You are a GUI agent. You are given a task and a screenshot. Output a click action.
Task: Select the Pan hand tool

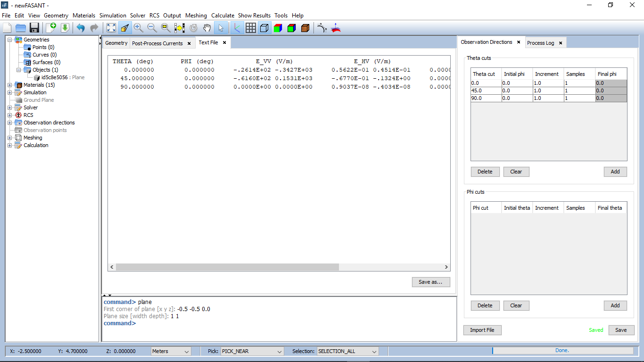point(206,28)
